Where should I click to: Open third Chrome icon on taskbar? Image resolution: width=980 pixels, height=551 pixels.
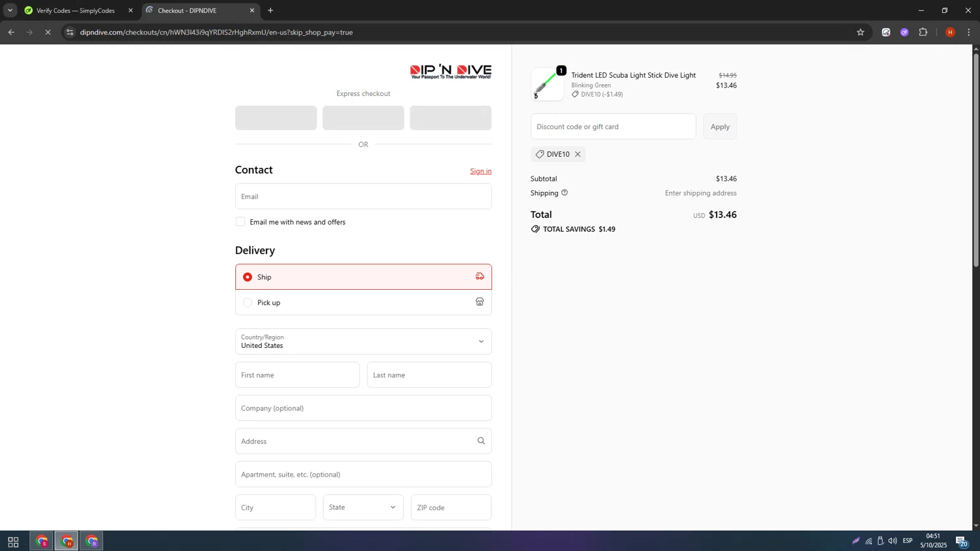coord(91,541)
